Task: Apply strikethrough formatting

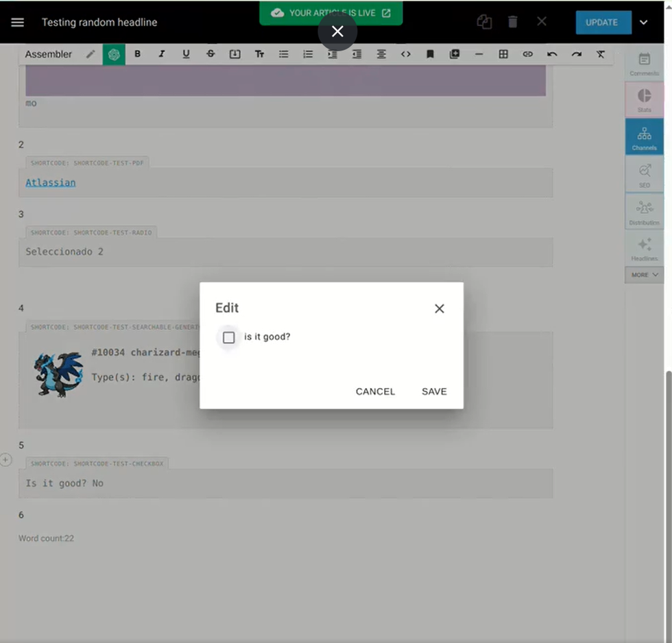Action: coord(211,54)
